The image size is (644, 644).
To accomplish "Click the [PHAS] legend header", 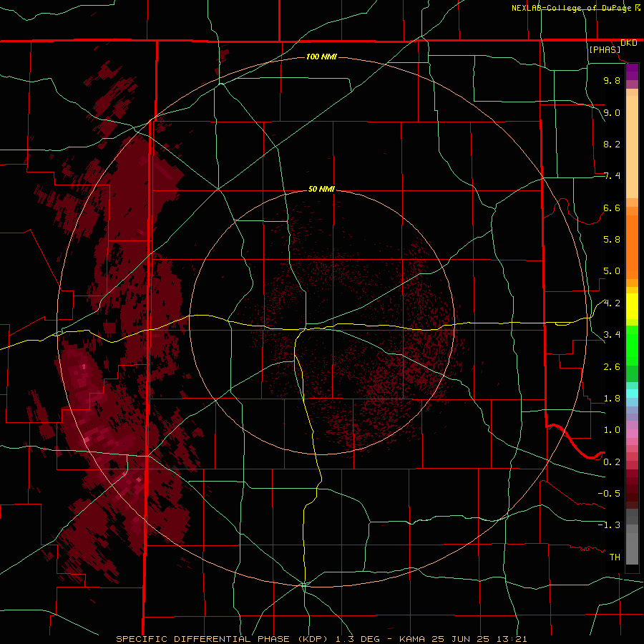I will point(605,49).
